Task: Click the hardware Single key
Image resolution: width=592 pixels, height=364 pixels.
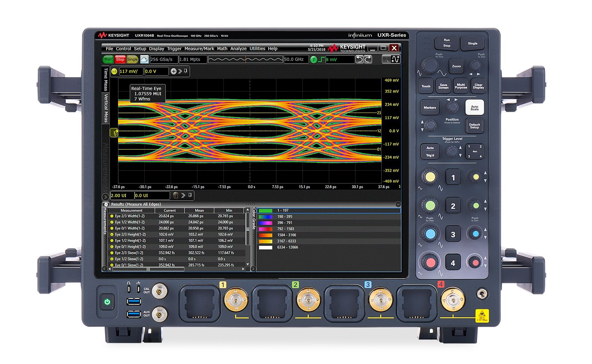Action: [x=473, y=43]
